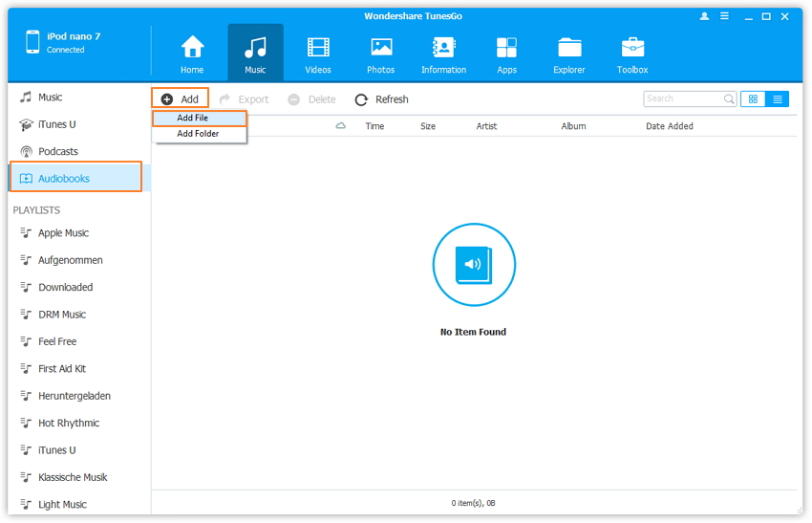Open the user account icon

click(x=705, y=16)
